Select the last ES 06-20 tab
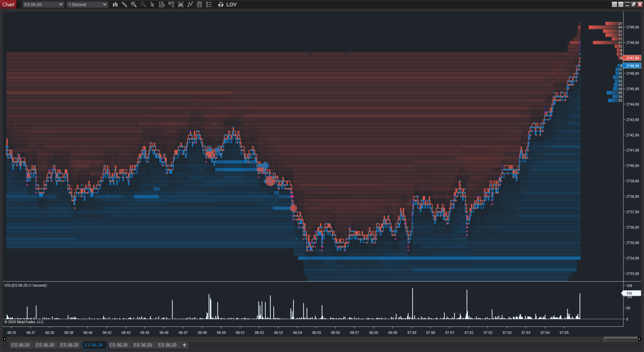This screenshot has width=644, height=352. coord(168,345)
